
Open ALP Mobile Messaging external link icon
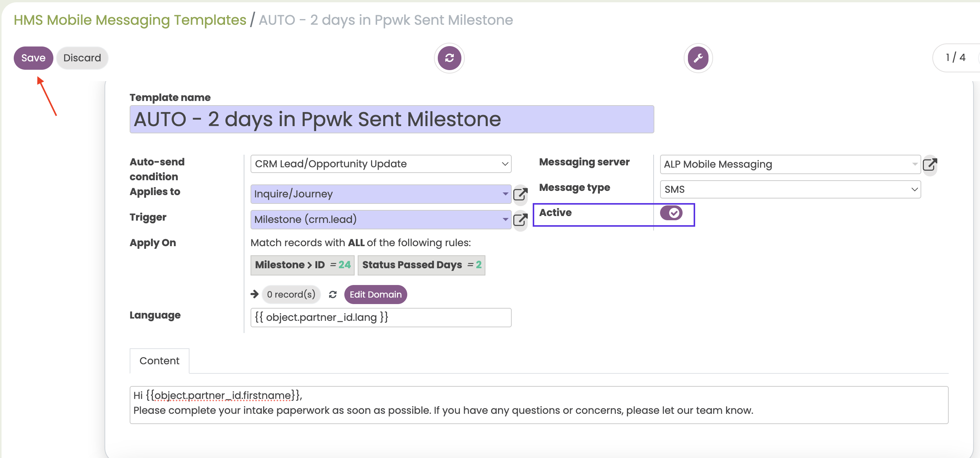[x=930, y=165]
